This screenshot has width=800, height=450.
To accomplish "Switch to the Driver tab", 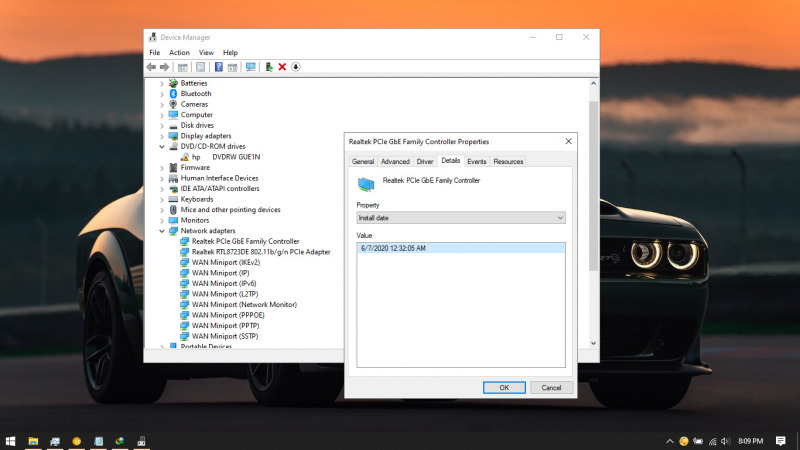I will point(424,161).
